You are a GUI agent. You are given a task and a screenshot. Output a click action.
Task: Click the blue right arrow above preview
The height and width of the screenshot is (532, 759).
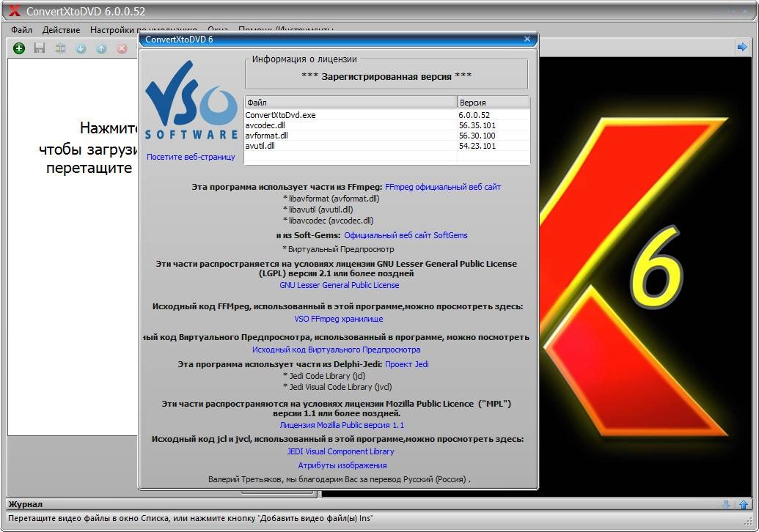[x=741, y=47]
